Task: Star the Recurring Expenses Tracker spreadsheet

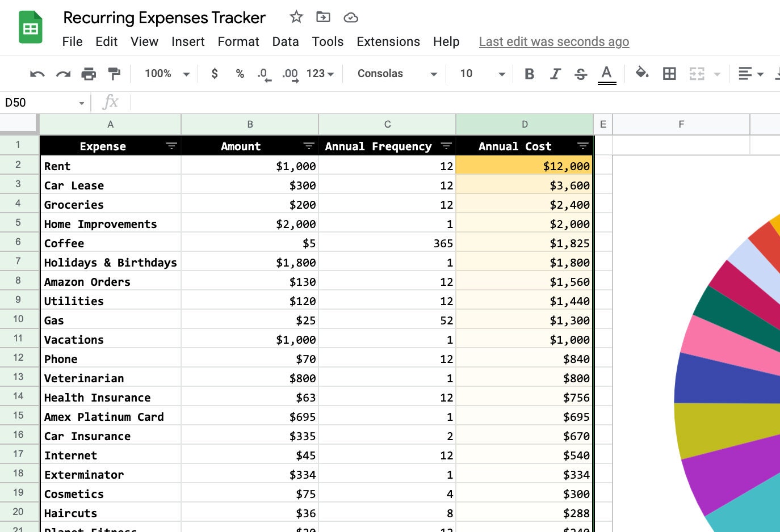Action: click(296, 18)
